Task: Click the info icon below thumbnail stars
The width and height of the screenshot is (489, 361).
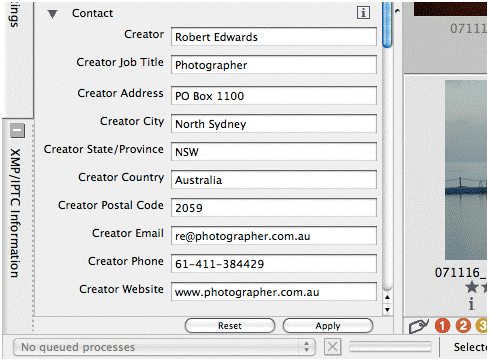Action: [471, 304]
